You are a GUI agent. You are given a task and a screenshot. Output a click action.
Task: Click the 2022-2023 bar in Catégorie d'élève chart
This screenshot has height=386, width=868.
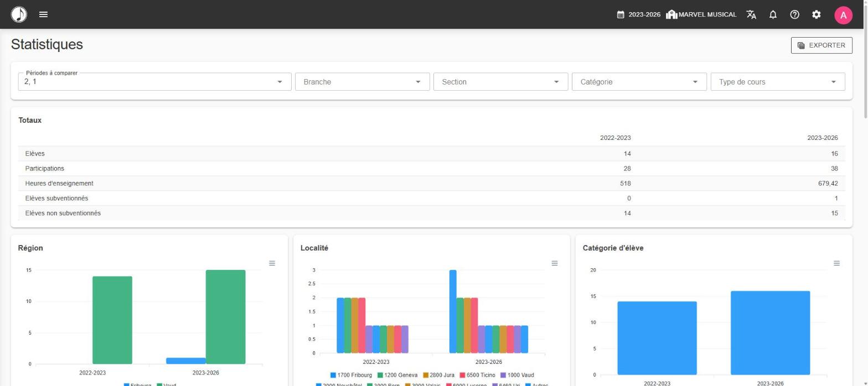pos(657,338)
